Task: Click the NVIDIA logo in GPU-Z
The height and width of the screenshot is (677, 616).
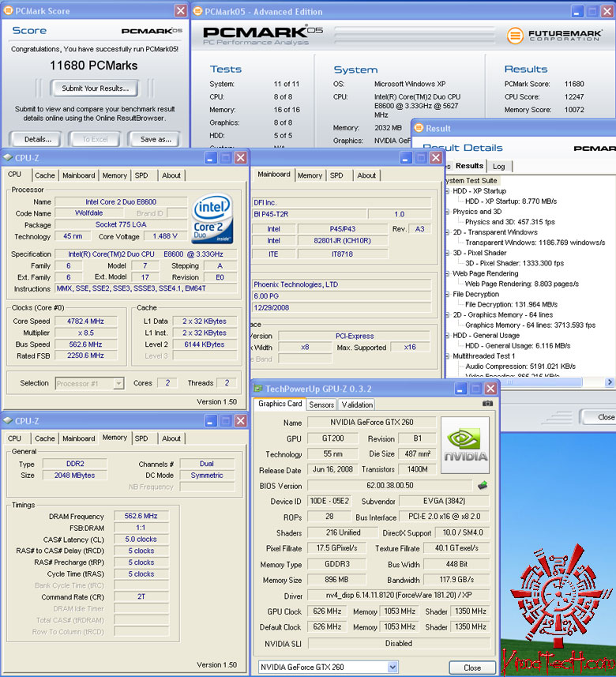Action: (465, 445)
